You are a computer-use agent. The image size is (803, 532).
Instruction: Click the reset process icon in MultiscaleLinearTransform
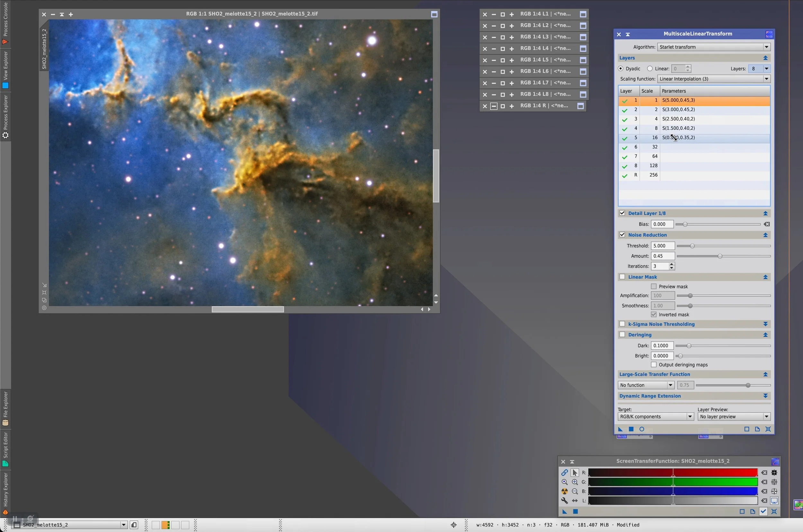(x=768, y=429)
